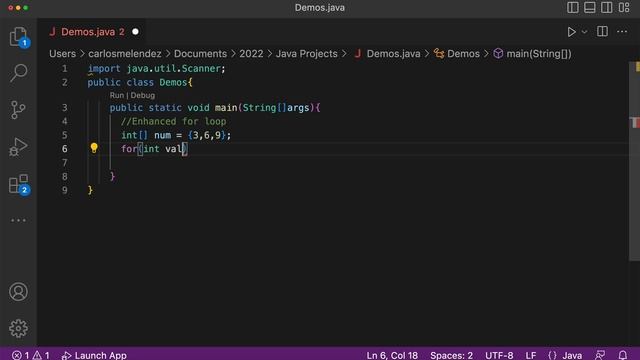Select language mode Java in status bar
640x360 pixels.
(x=572, y=355)
